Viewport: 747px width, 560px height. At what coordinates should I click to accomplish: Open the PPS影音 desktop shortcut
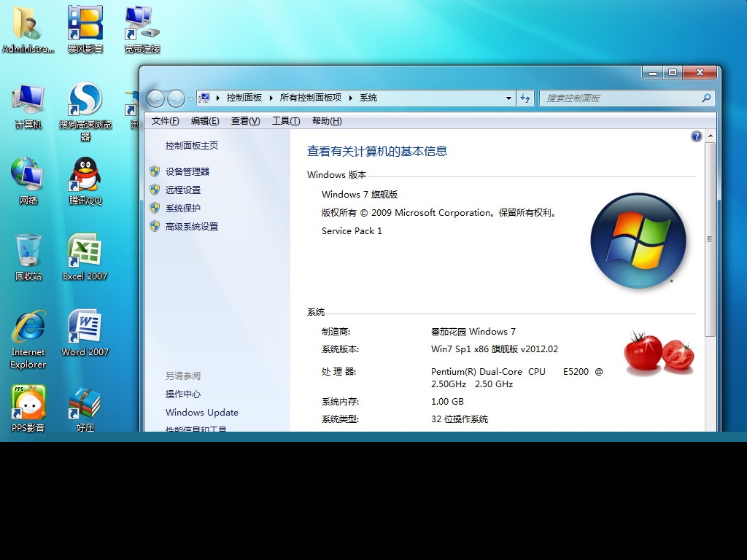tap(28, 408)
